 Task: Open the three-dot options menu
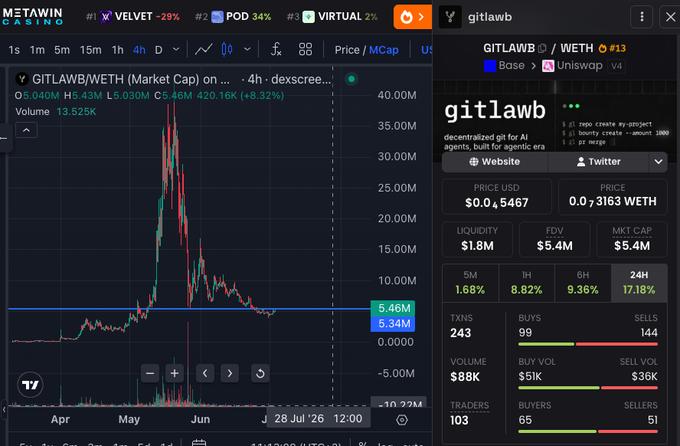(641, 17)
